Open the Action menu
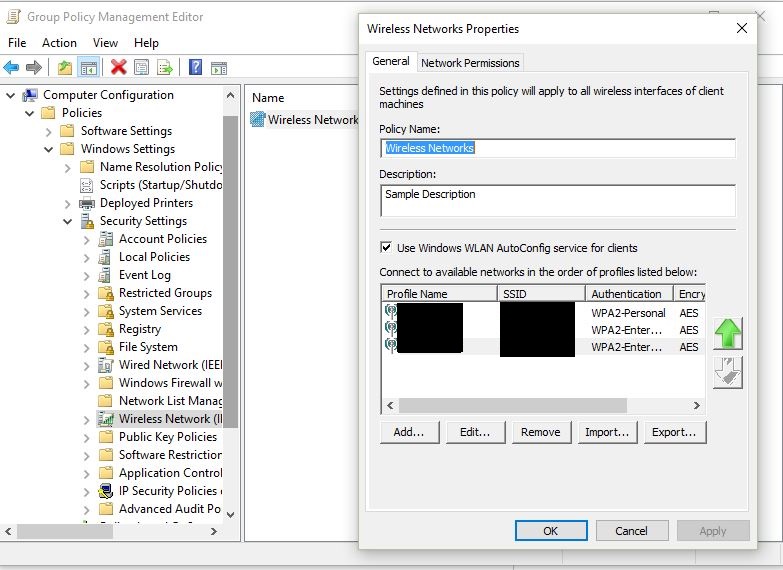This screenshot has width=783, height=570. [59, 43]
